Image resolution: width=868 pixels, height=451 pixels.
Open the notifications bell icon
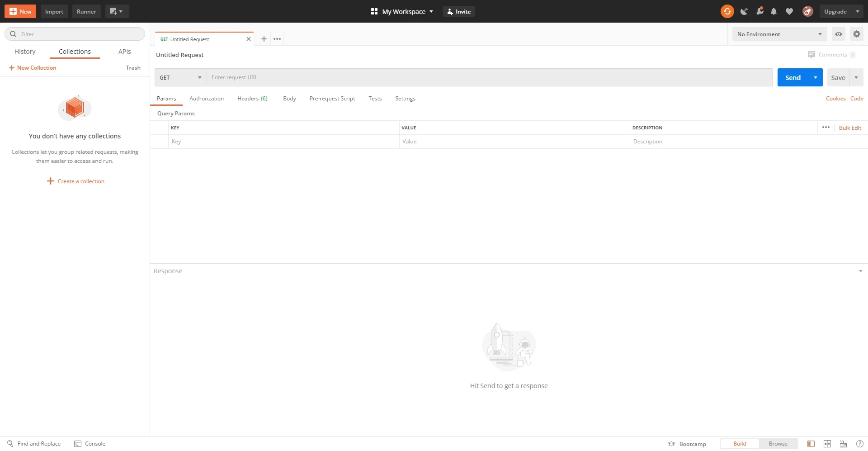coord(774,11)
